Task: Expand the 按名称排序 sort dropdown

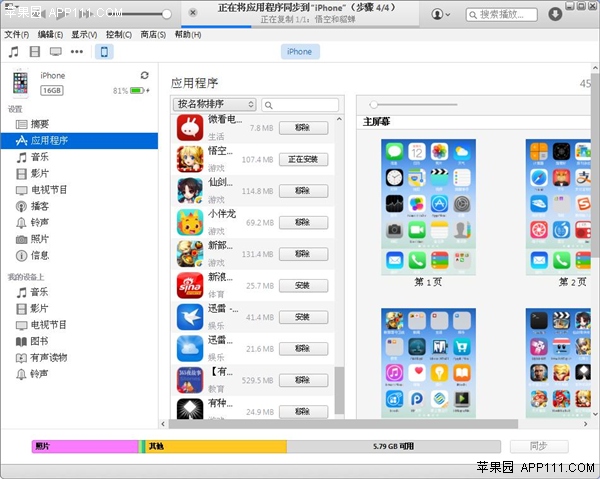Action: (x=214, y=104)
